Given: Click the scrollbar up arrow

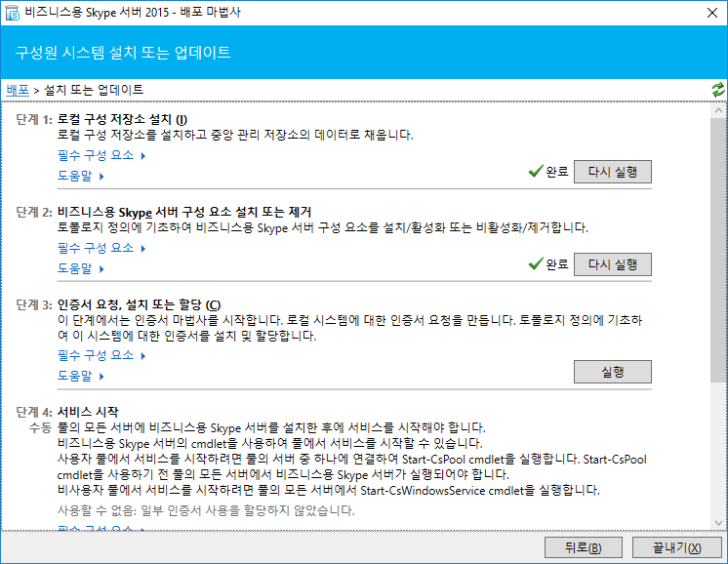Looking at the screenshot, I should [718, 110].
